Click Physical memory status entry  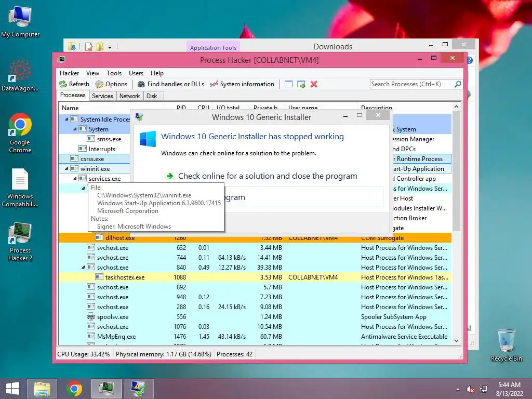coord(164,354)
